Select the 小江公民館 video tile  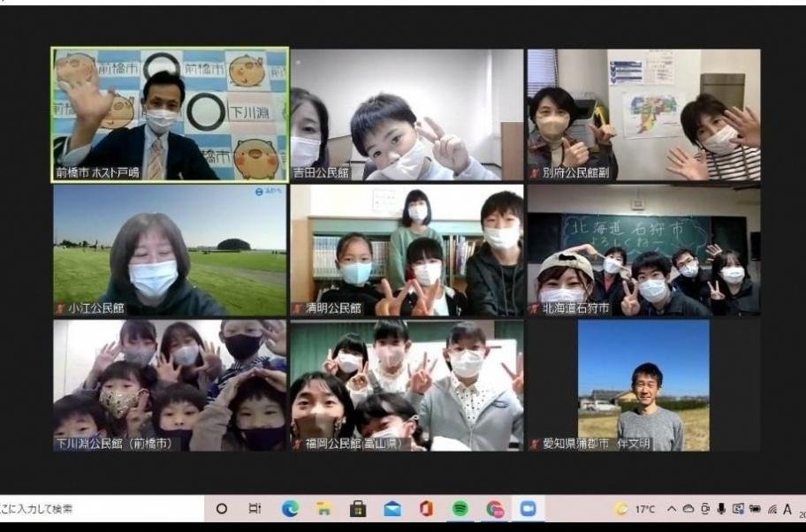pyautogui.click(x=170, y=250)
